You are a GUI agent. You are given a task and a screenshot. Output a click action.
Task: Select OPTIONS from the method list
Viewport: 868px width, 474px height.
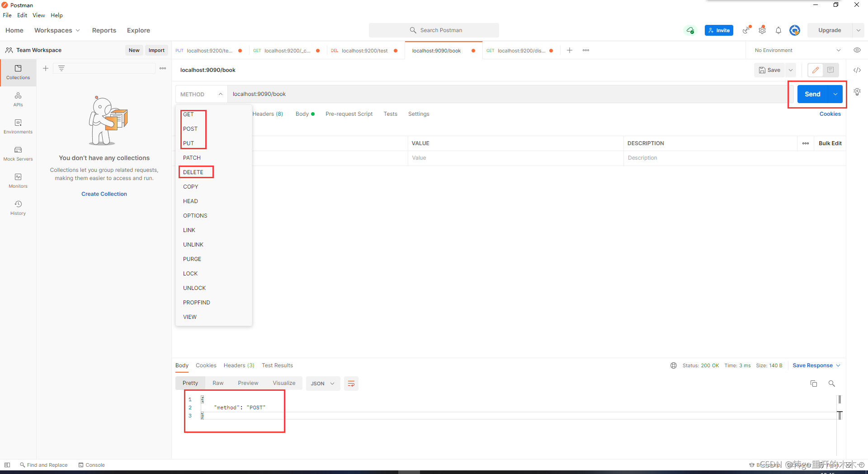[195, 216]
